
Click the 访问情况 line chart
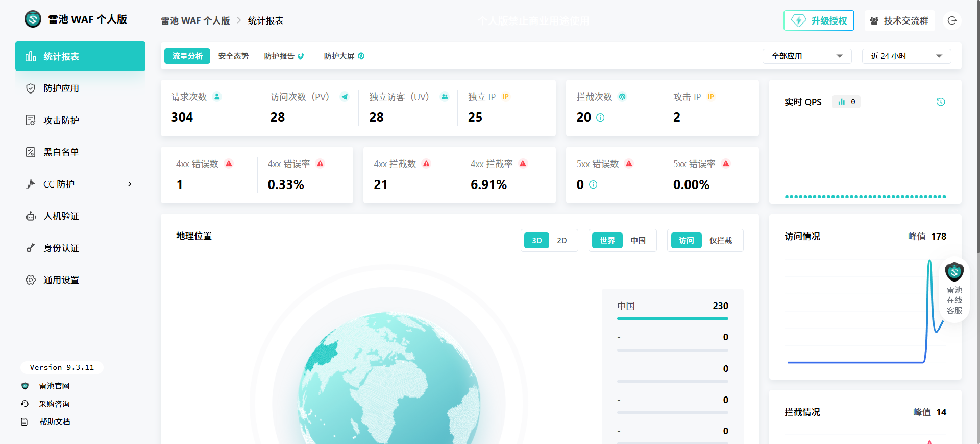(865, 311)
